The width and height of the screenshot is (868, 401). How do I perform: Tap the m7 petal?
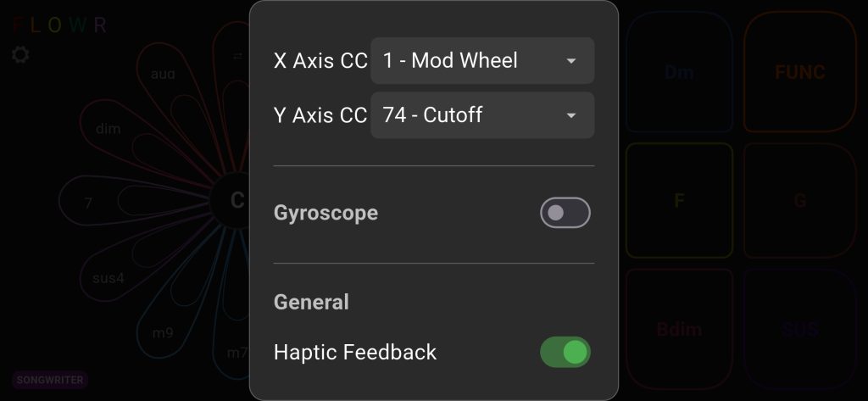tap(236, 352)
